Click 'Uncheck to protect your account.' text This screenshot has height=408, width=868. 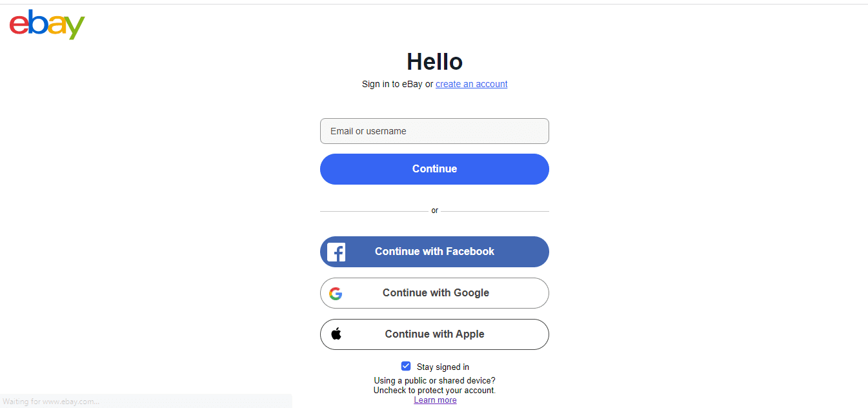[434, 391]
